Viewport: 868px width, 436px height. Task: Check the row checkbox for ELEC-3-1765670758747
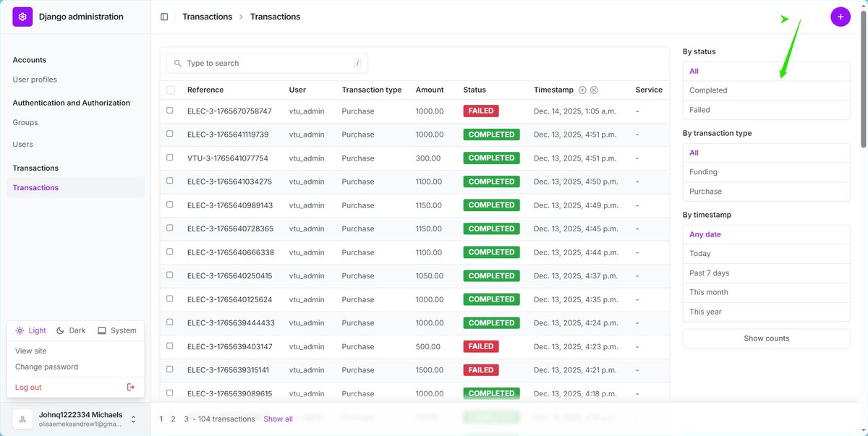169,111
